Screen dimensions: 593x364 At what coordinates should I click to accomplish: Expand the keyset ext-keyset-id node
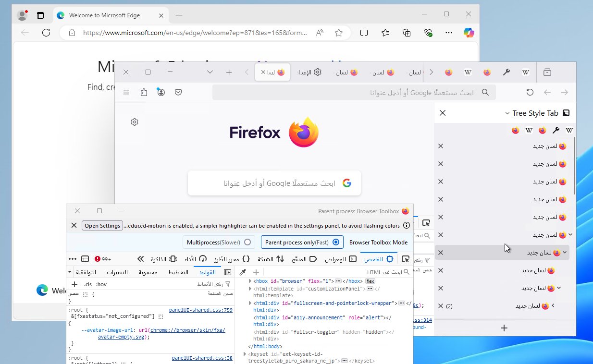244,354
